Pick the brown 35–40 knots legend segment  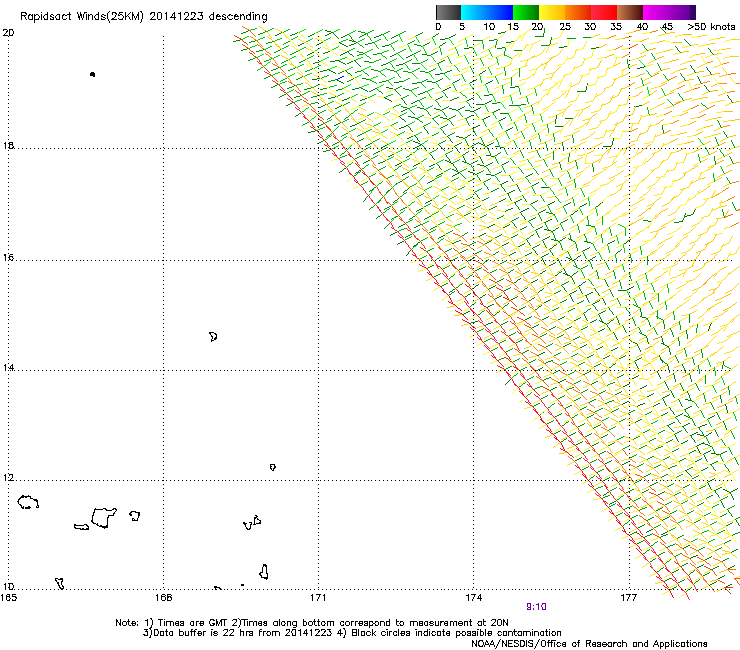tap(630, 12)
